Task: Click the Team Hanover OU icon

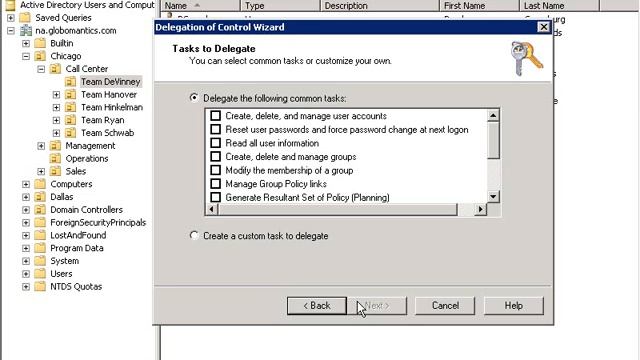Action: tap(70, 94)
